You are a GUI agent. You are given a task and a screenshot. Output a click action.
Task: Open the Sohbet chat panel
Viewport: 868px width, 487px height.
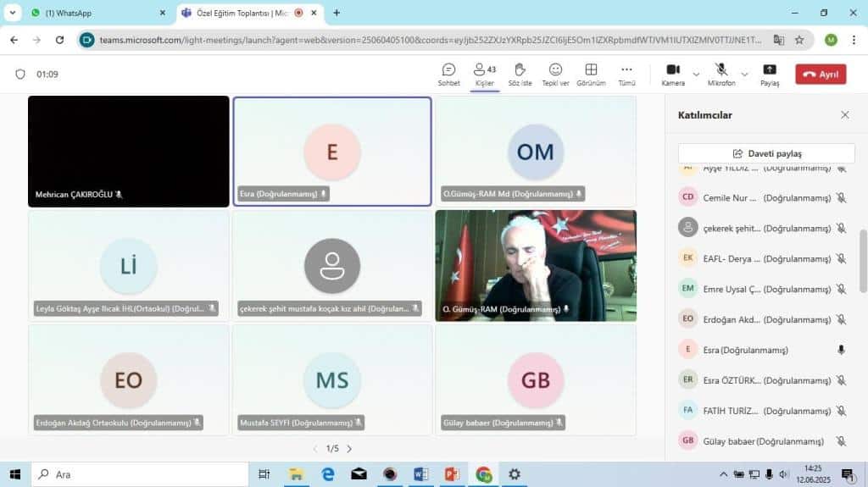(448, 75)
